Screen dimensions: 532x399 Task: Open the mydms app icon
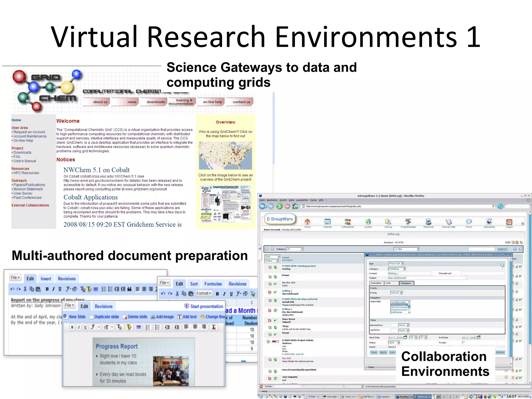pos(368,222)
